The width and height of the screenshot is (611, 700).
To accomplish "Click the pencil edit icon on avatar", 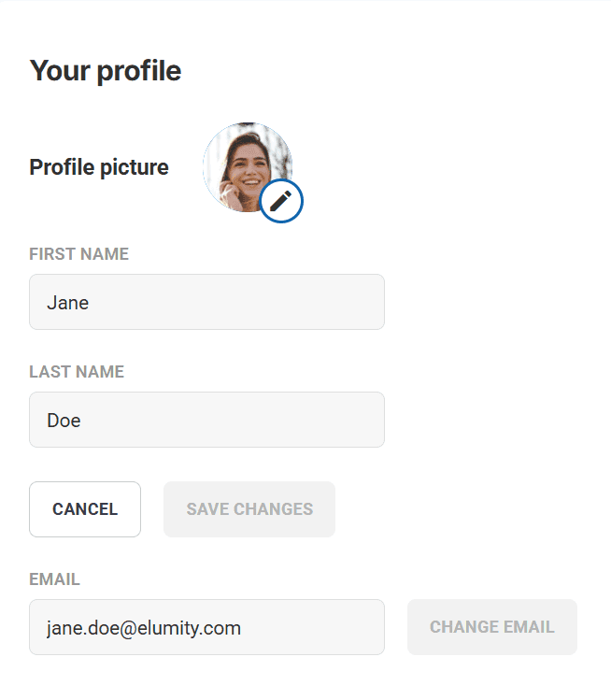I will point(281,200).
